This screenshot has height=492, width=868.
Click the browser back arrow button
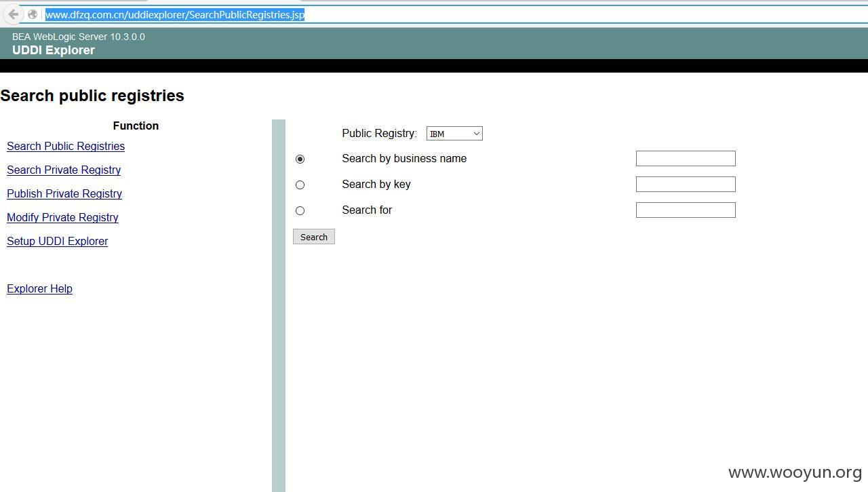tap(14, 14)
